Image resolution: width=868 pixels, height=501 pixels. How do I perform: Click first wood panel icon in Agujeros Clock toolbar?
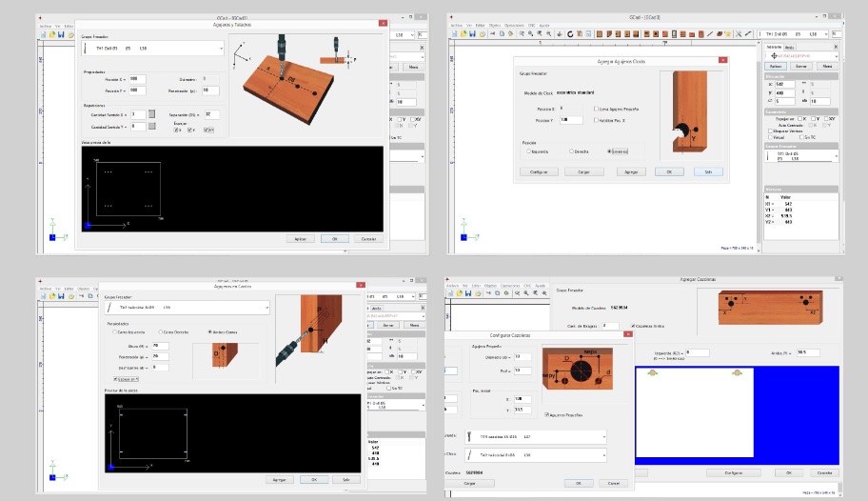click(x=599, y=34)
